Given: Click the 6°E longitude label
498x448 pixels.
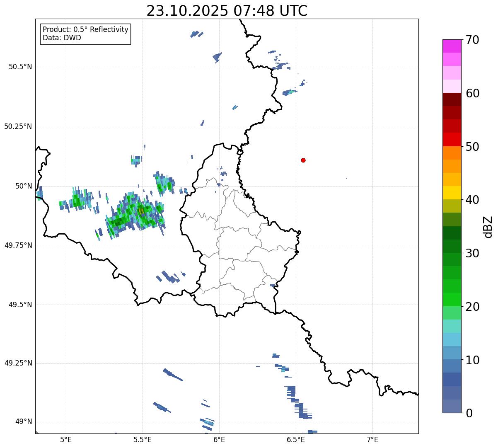Looking at the screenshot, I should (x=219, y=439).
